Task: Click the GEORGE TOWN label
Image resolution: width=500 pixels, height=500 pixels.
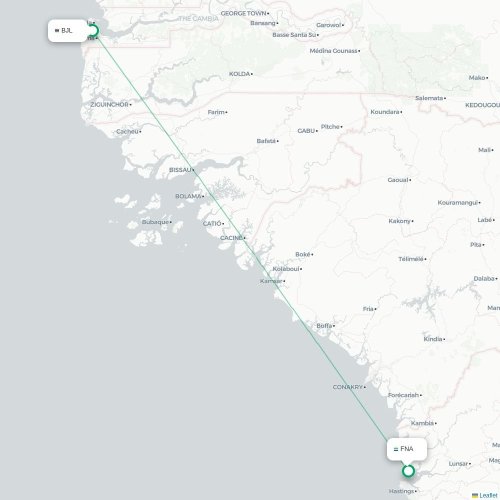Action: point(244,13)
